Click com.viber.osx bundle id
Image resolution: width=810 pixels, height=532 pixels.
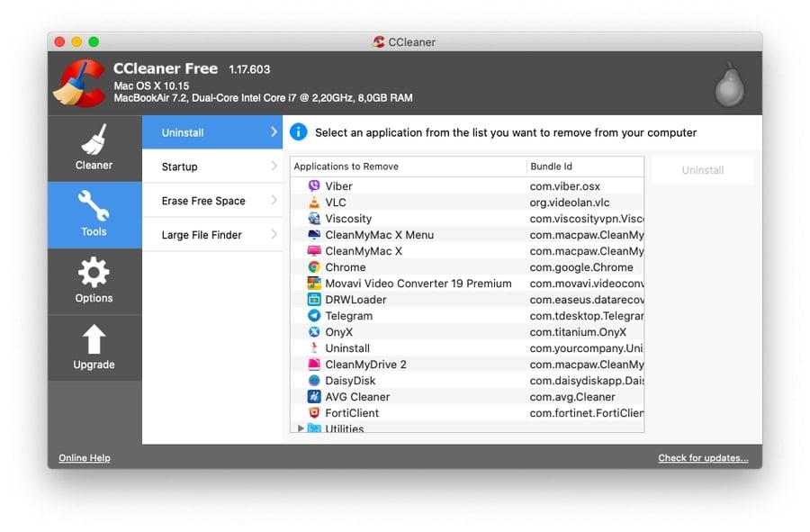pyautogui.click(x=564, y=186)
